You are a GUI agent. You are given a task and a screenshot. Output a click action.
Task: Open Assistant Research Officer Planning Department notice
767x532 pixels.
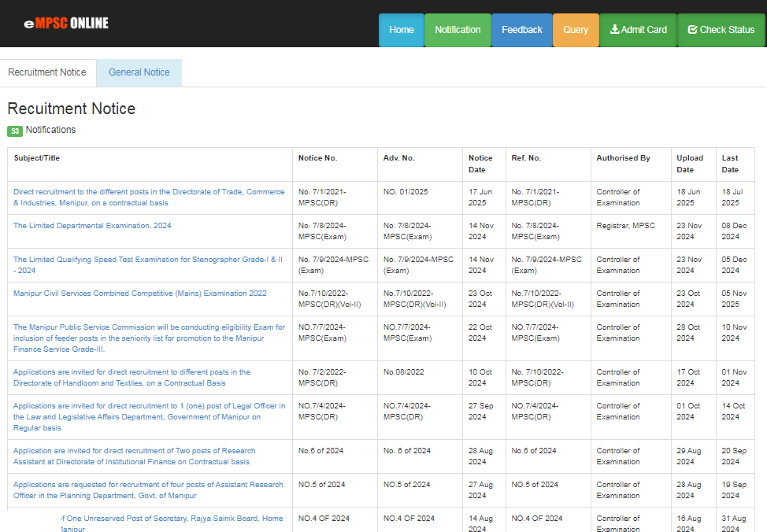148,490
